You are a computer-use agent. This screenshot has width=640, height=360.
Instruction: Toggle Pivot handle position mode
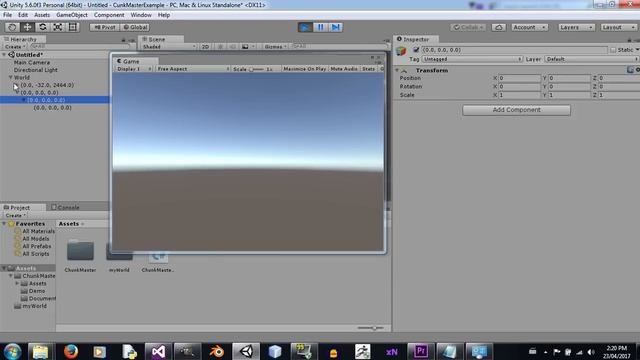[104, 27]
